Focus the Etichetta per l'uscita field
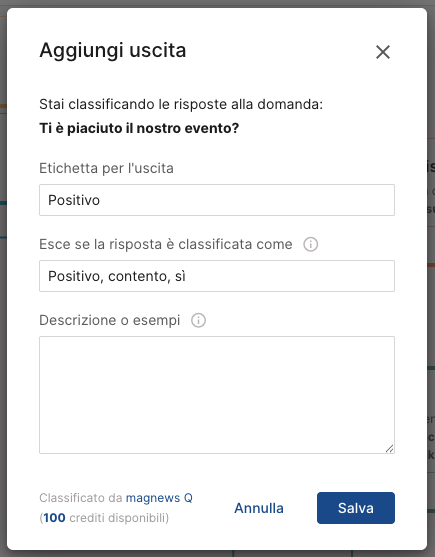Viewport: 435px width, 557px height. [217, 200]
